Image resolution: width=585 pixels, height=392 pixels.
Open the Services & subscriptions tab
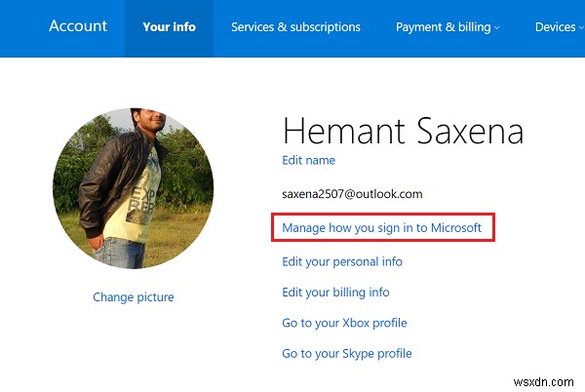coord(295,27)
